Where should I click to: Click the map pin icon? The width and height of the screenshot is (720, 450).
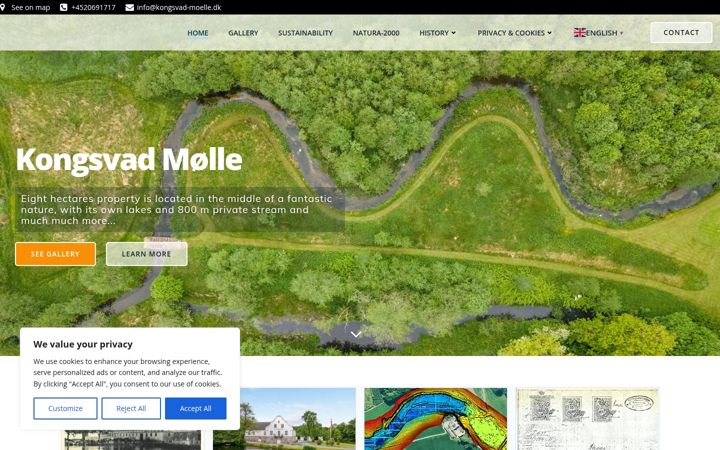click(3, 7)
